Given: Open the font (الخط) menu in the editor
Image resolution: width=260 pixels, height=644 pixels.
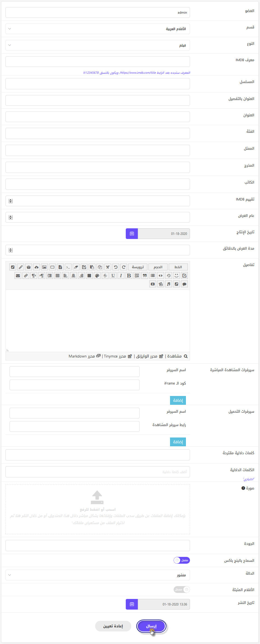Looking at the screenshot, I should 178,267.
